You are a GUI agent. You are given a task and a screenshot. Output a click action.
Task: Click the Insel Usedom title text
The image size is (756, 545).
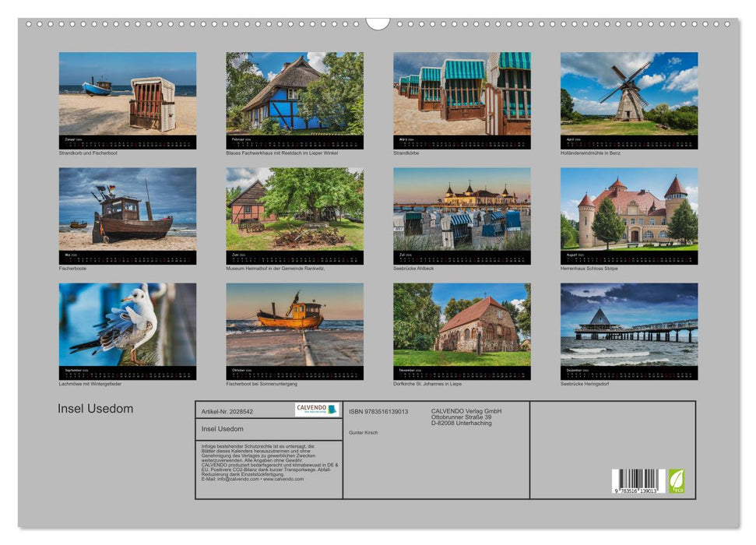(x=95, y=407)
